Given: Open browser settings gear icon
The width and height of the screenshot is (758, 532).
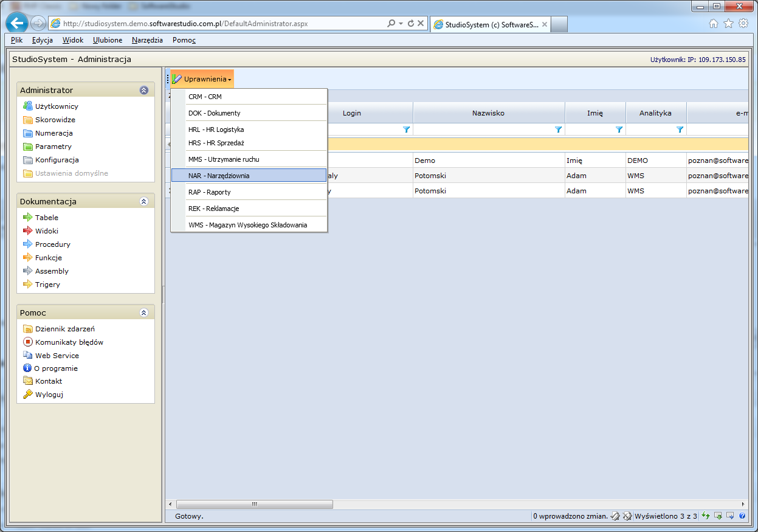Looking at the screenshot, I should [x=743, y=24].
